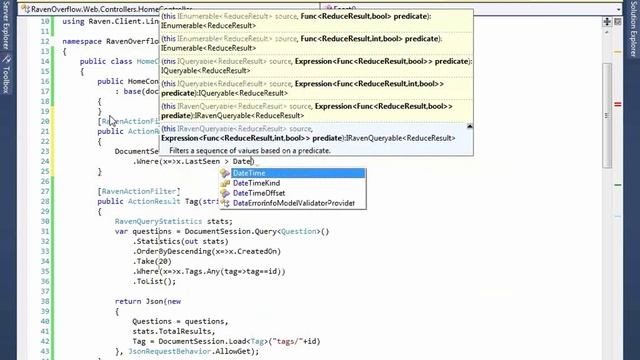This screenshot has height=360, width=640.
Task: Open the Server Explorer side tab
Action: (x=6, y=25)
